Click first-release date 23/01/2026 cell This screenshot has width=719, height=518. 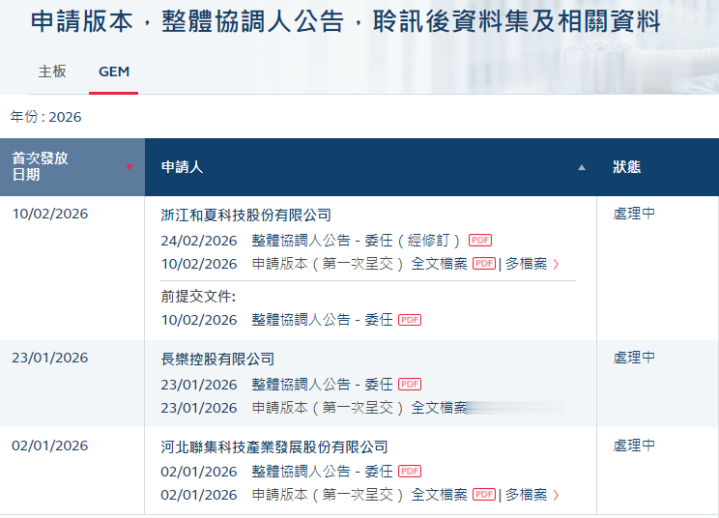(50, 358)
